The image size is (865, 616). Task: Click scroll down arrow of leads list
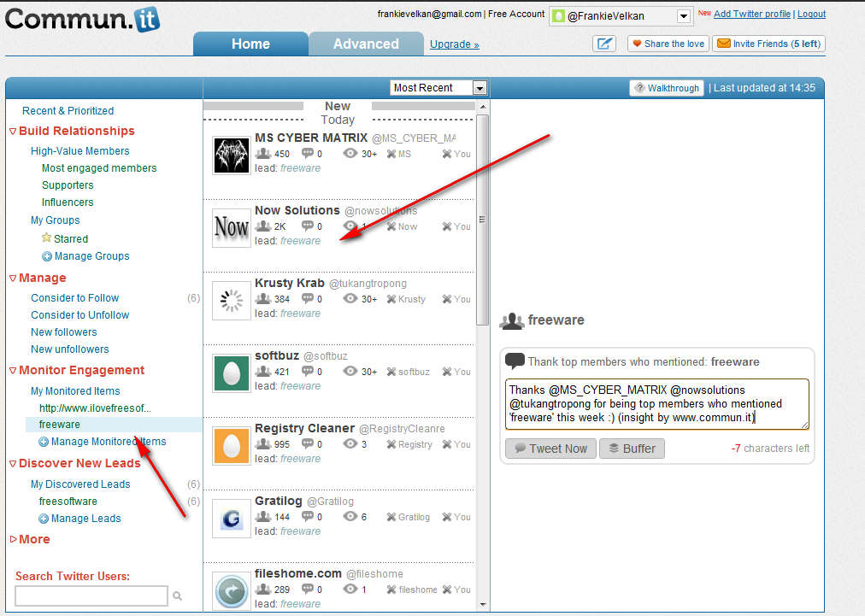point(483,604)
